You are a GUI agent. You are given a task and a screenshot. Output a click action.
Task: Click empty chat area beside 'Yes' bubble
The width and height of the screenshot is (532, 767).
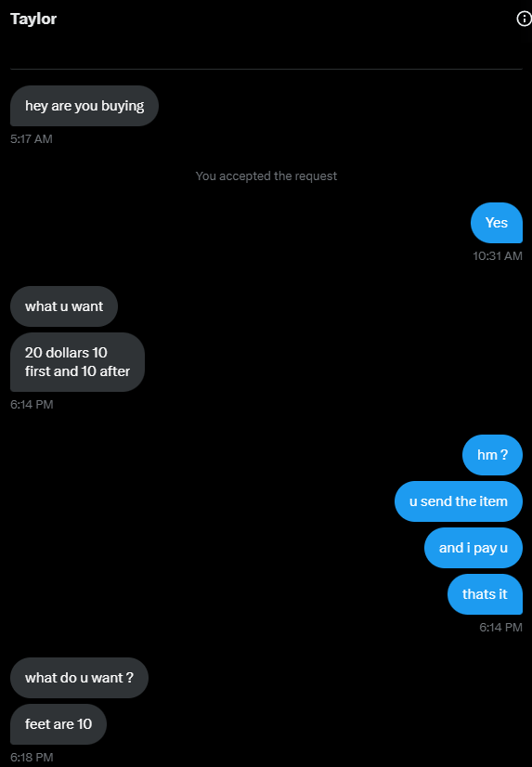coord(244,223)
